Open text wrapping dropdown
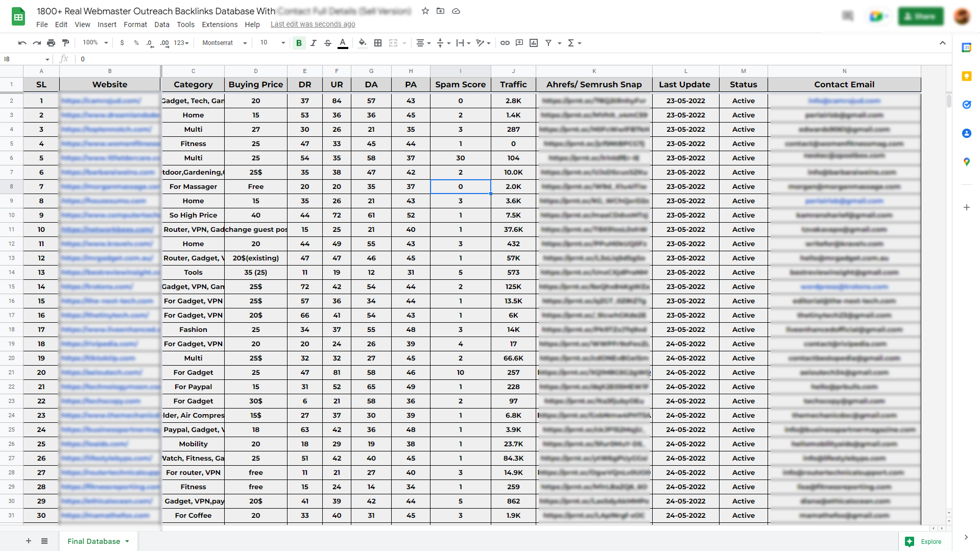Viewport: 980px width, 551px height. click(463, 43)
